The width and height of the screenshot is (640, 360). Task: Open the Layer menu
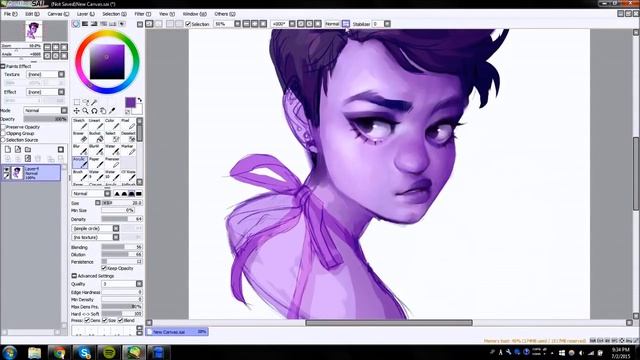(x=86, y=14)
